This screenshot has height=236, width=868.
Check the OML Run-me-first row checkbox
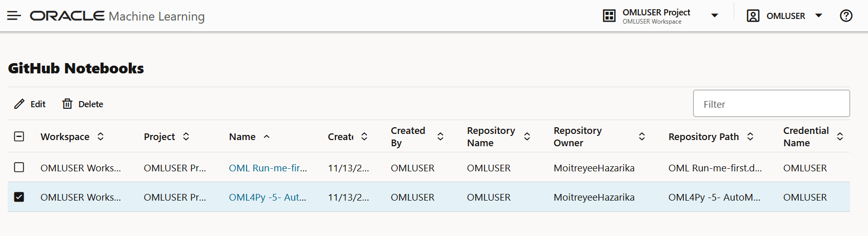[19, 167]
